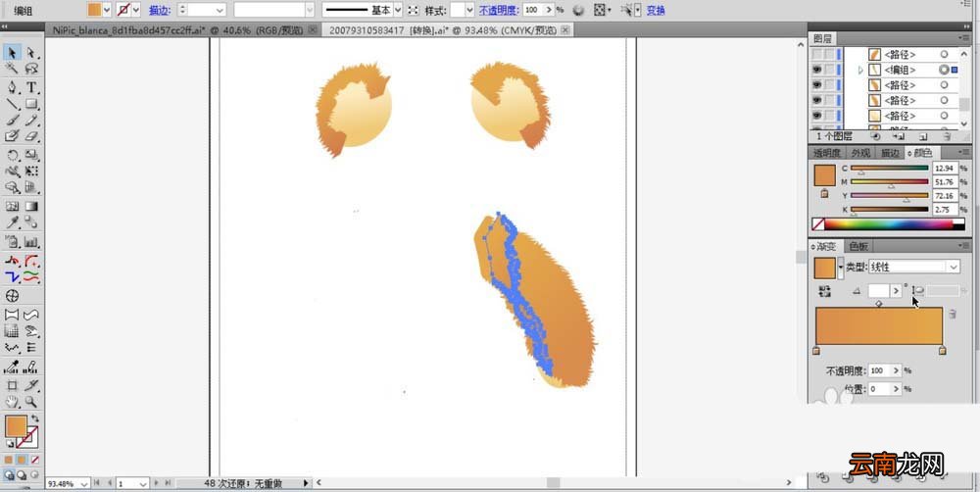Screen dimensions: 980x492
Task: Click target circle of top <路径> layer
Action: [944, 54]
